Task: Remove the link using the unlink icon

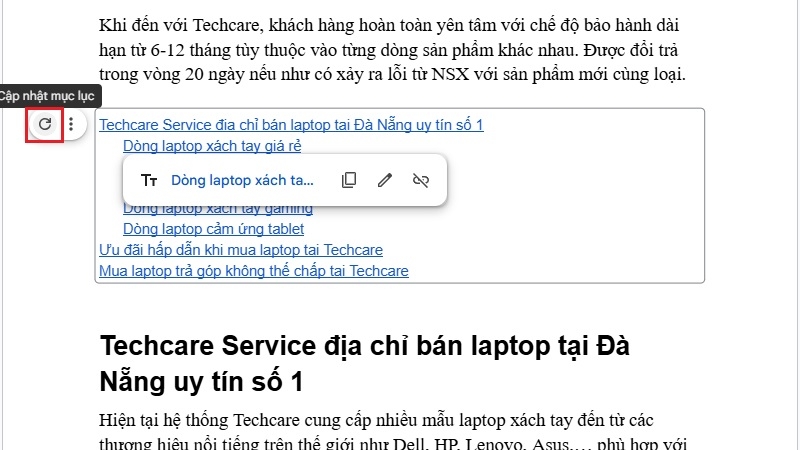Action: 421,180
